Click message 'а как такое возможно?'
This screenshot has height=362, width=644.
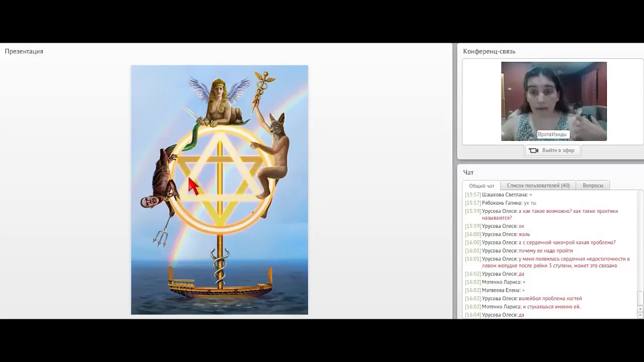(541, 215)
